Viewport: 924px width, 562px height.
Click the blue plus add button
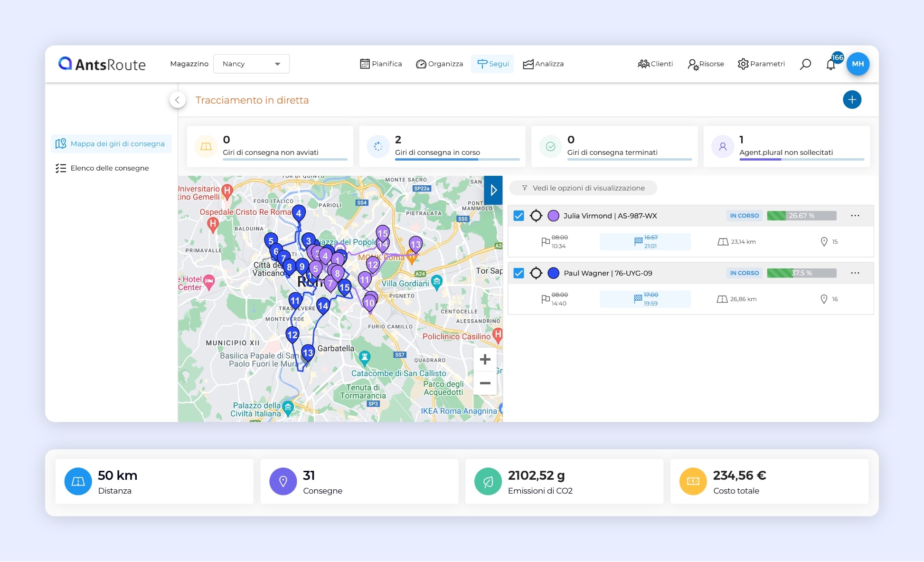tap(852, 100)
